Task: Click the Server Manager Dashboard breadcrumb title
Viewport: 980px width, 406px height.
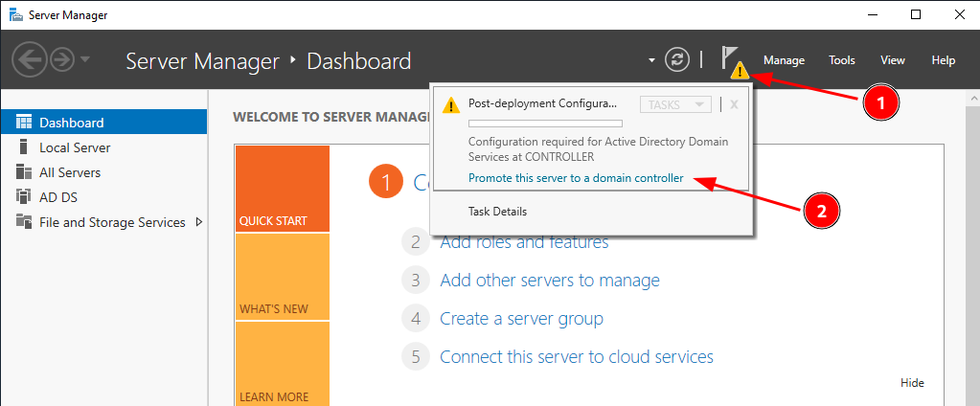Action: pos(268,60)
